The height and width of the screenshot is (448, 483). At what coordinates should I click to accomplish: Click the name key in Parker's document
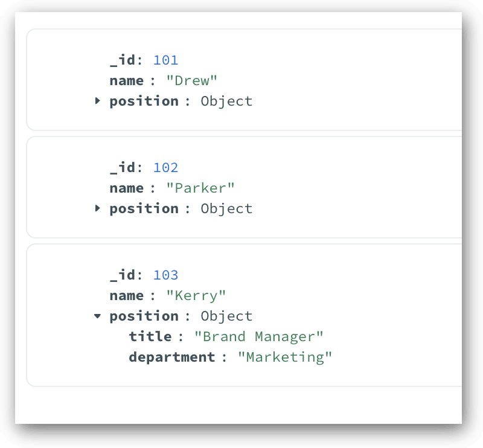pos(127,188)
